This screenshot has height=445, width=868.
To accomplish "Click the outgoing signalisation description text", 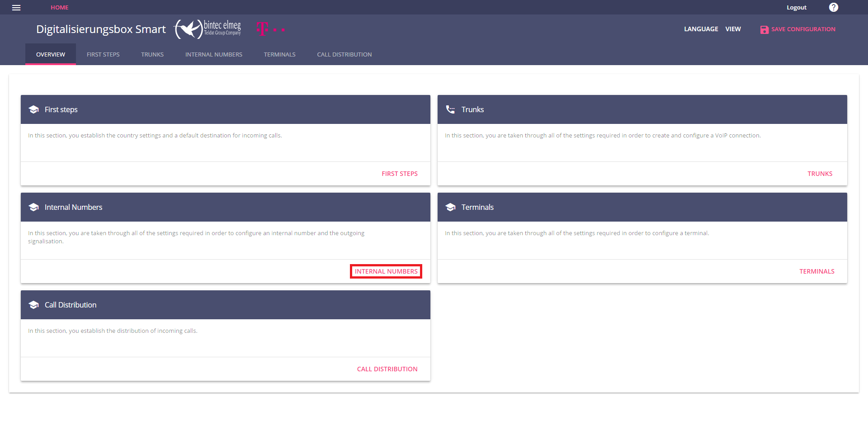I will tap(196, 237).
